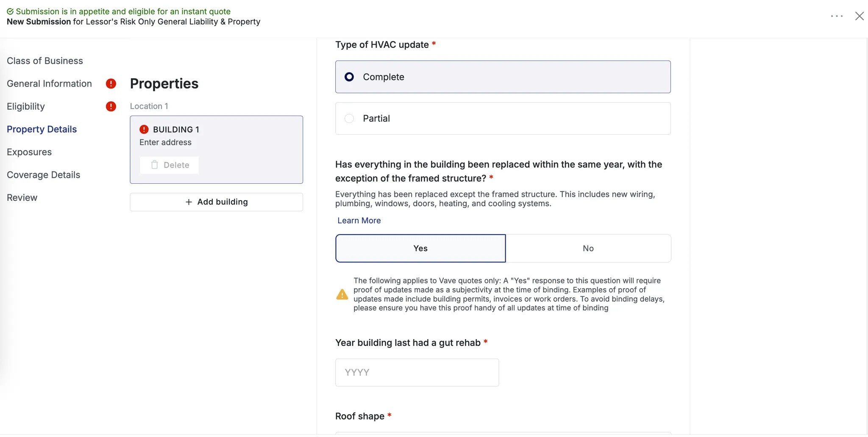The height and width of the screenshot is (437, 868).
Task: Open the Class of Business section
Action: coord(45,61)
